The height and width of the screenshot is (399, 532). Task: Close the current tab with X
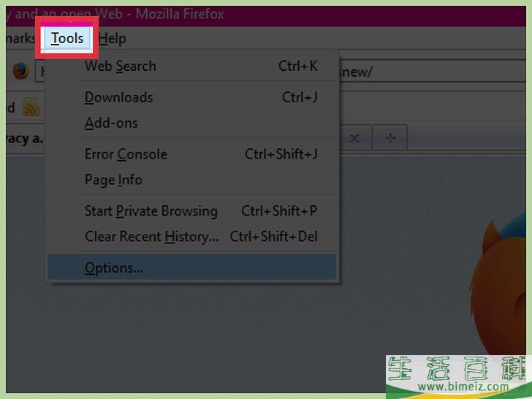click(354, 138)
